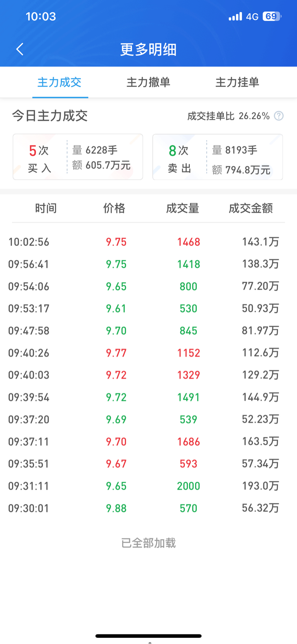Open the 8次 卖出 summary card

218,157
